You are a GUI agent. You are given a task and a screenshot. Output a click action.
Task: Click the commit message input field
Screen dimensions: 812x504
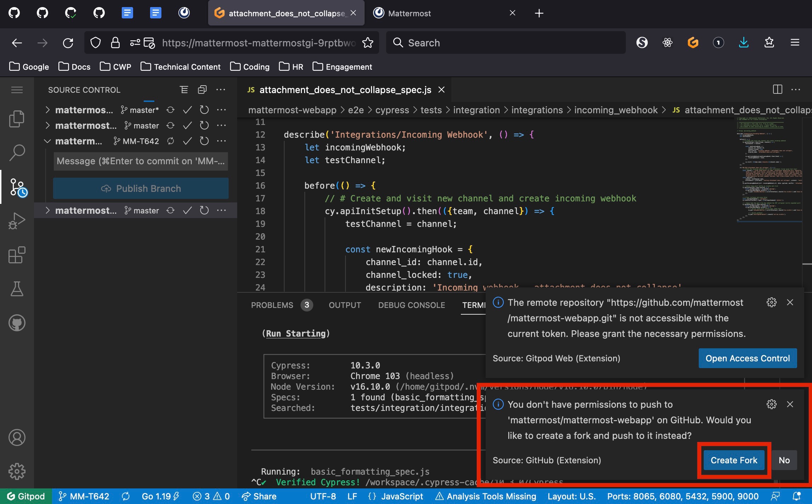coord(141,161)
